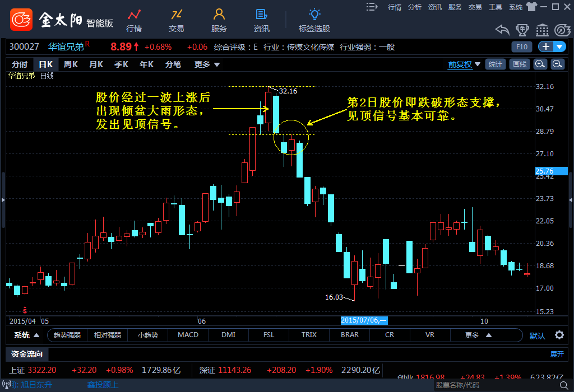Click the 画线 drawing button
This screenshot has height=392, width=574.
pyautogui.click(x=520, y=64)
